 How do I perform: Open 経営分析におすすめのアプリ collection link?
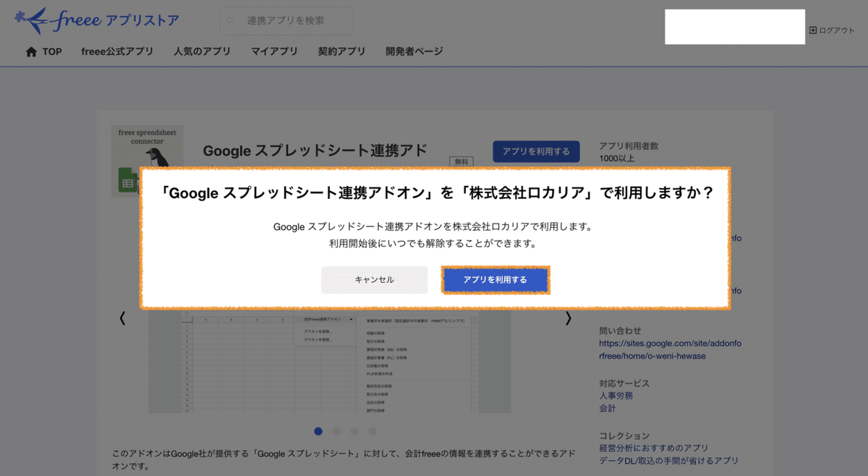(x=654, y=449)
